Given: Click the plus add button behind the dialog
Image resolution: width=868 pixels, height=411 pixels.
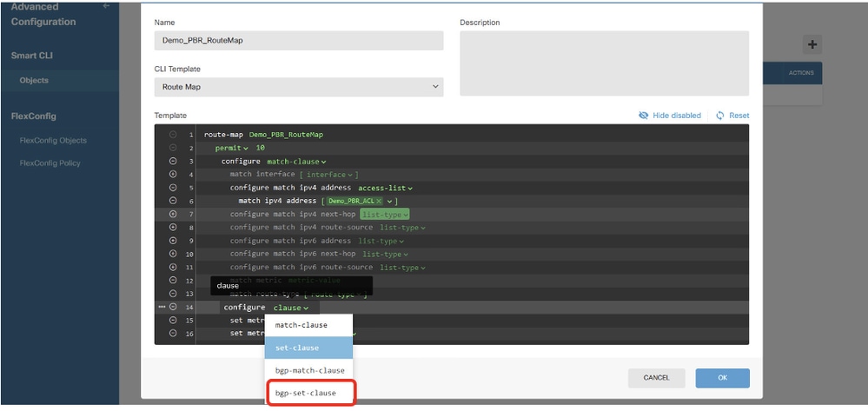Looking at the screenshot, I should tap(812, 44).
